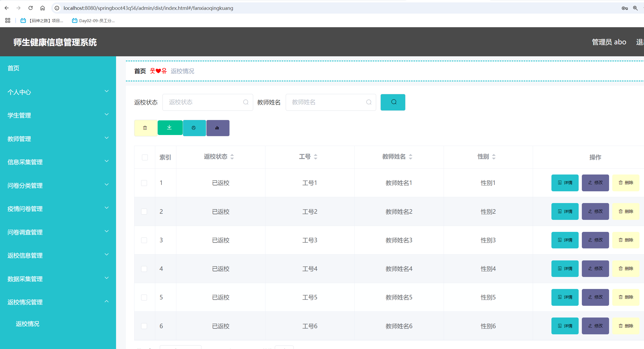This screenshot has width=644, height=349.
Task: Click the browser home icon
Action: pyautogui.click(x=42, y=8)
